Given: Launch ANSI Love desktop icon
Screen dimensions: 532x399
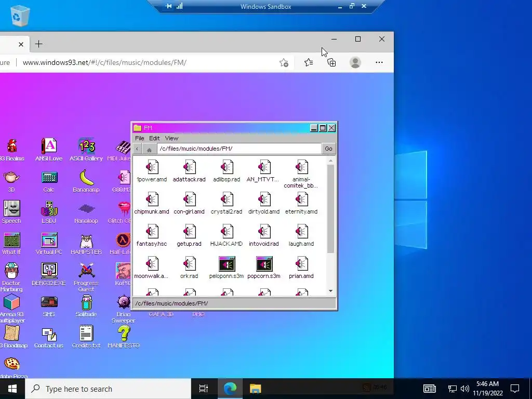Looking at the screenshot, I should (49, 150).
